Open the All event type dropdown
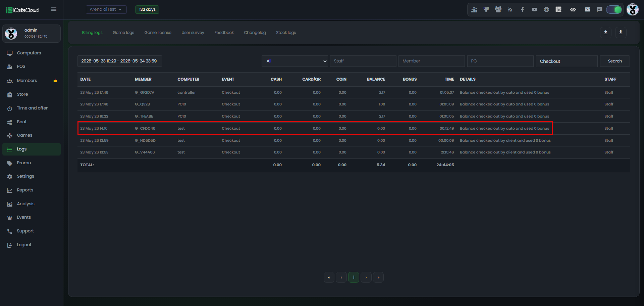Viewport: 644px width, 306px height. coord(295,61)
